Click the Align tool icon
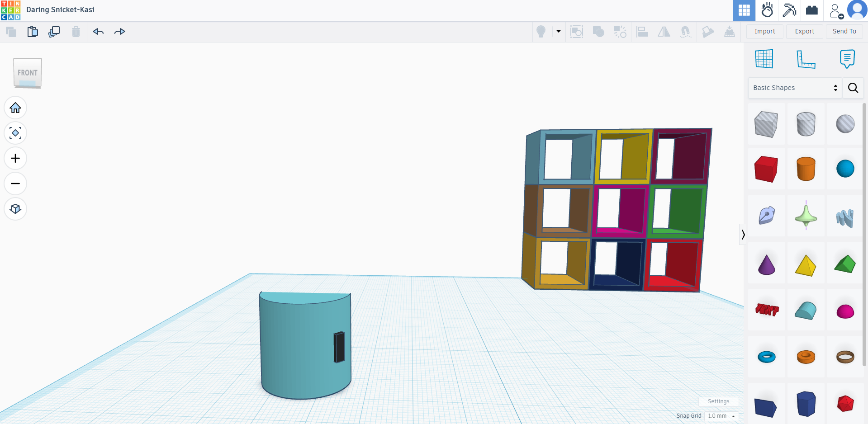 (642, 32)
